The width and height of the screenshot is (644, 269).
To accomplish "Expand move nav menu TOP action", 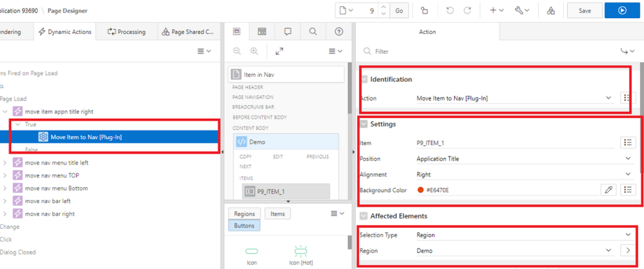I will point(5,175).
